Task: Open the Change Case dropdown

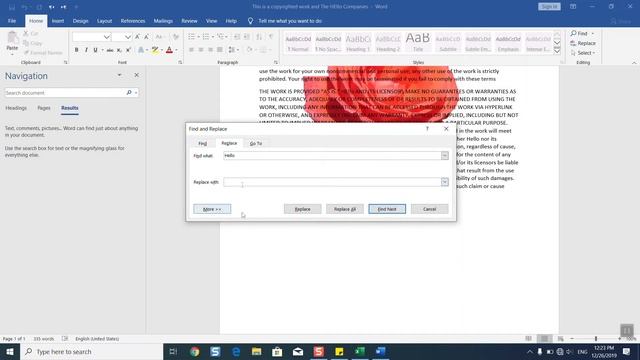Action: [x=160, y=37]
